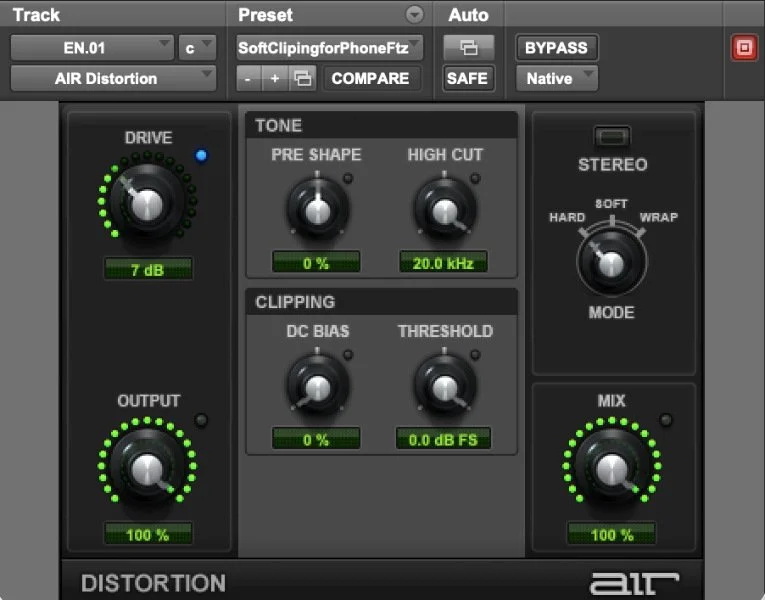765x600 pixels.
Task: Click the MIX knob
Action: [x=611, y=468]
